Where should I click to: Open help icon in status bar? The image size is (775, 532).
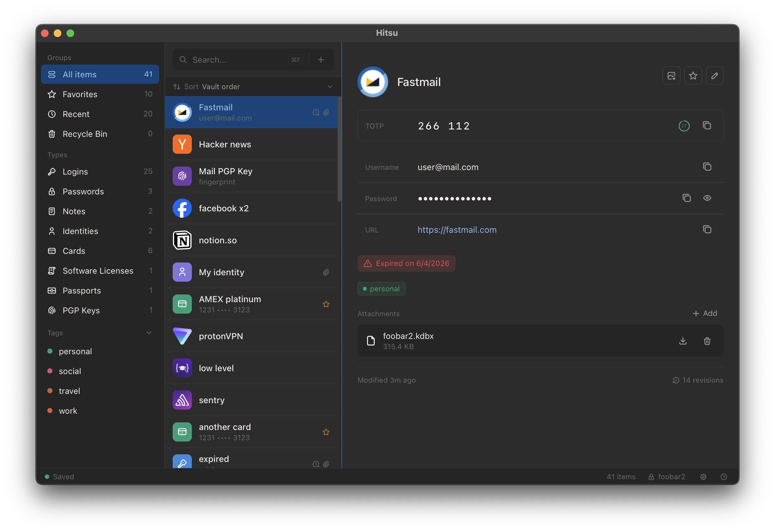(723, 477)
